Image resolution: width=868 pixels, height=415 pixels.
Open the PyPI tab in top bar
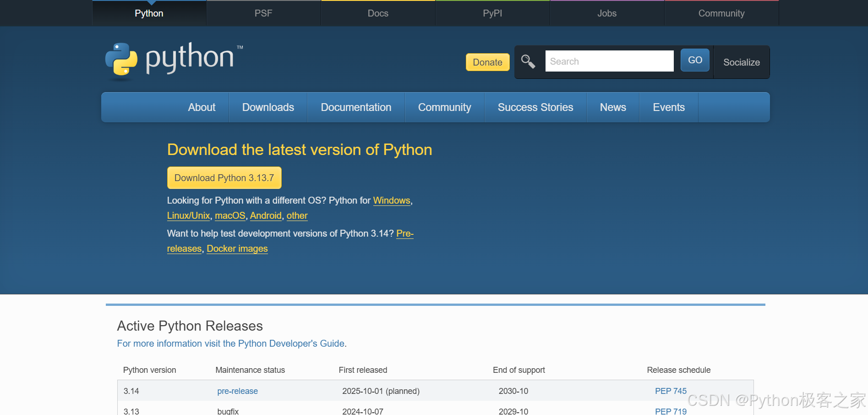(x=492, y=13)
